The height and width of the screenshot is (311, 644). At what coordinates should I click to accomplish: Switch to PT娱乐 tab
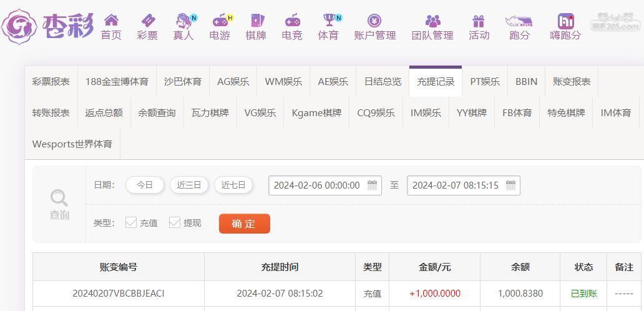tap(485, 81)
